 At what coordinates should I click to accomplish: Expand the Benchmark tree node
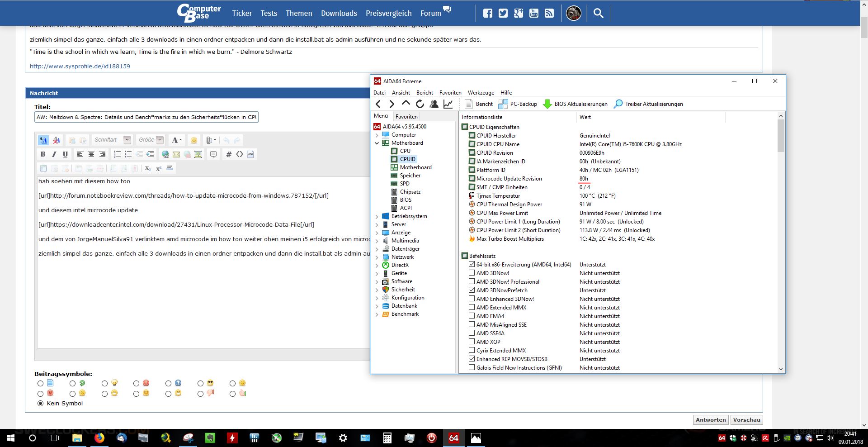(377, 314)
